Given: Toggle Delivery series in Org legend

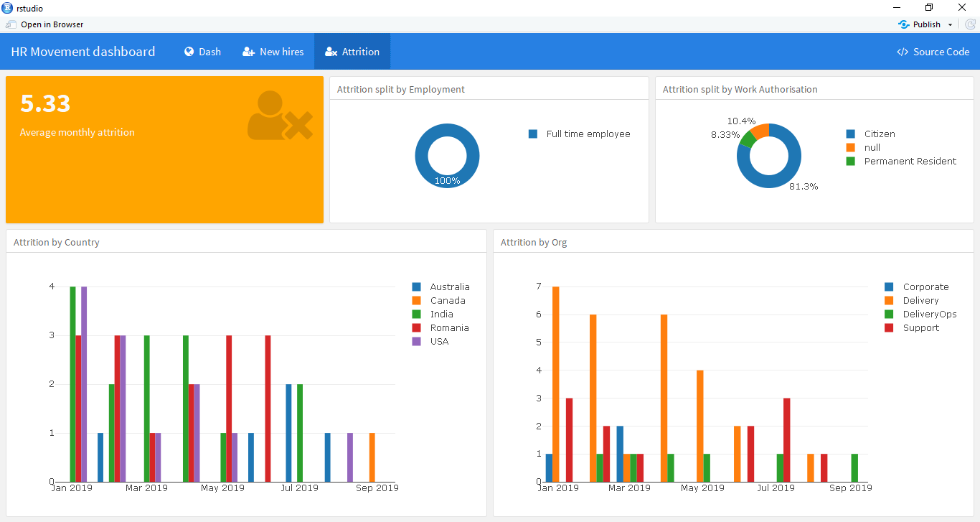Looking at the screenshot, I should click(912, 301).
